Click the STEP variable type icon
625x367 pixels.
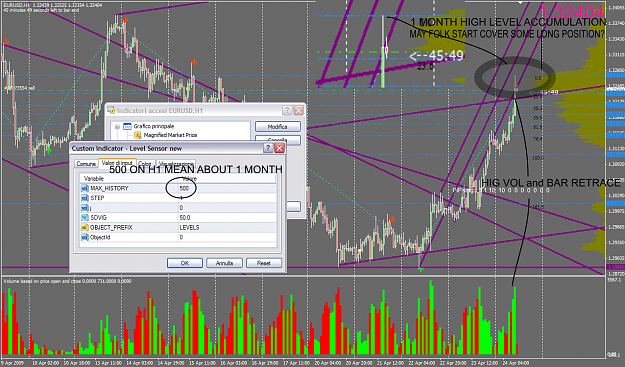[85, 198]
